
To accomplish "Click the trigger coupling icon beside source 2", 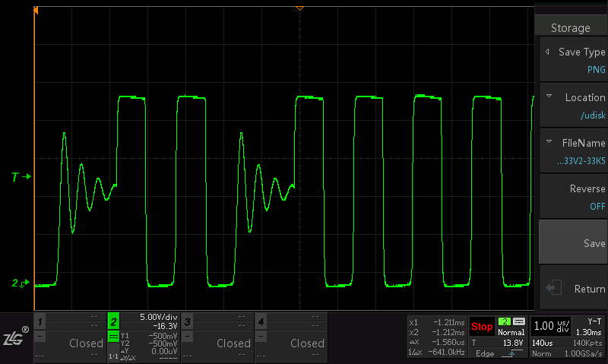I will tap(519, 321).
